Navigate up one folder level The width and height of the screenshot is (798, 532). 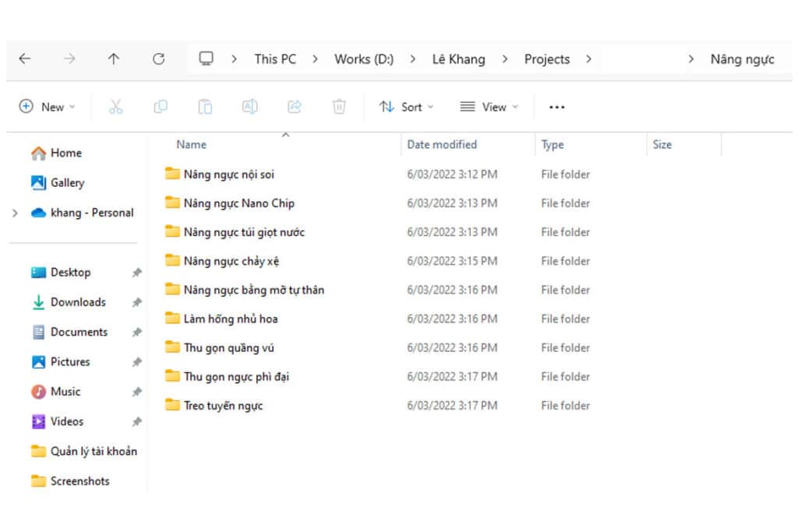click(114, 59)
